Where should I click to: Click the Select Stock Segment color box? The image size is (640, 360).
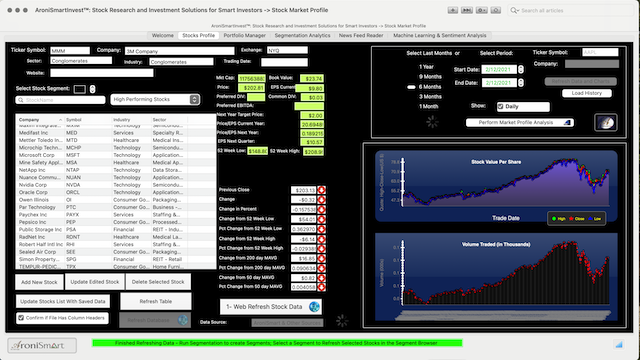click(x=80, y=89)
